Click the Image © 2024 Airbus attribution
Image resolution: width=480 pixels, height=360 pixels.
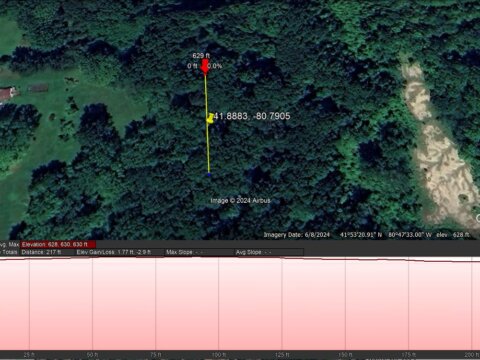click(x=240, y=200)
